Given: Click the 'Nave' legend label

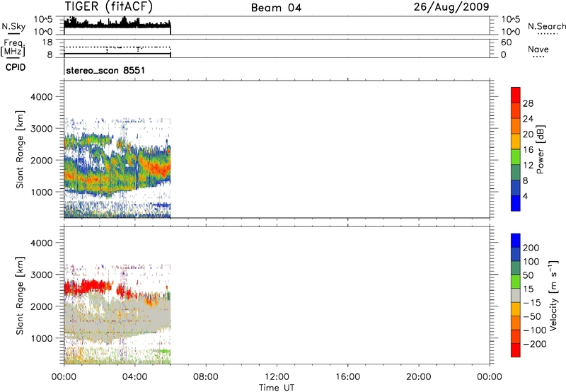Looking at the screenshot, I should [x=538, y=49].
